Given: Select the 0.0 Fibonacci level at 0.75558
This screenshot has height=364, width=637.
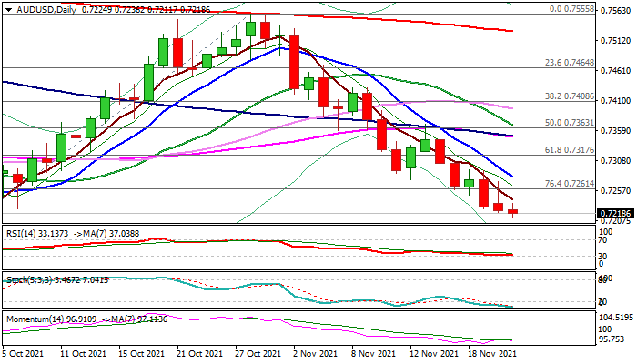Looking at the screenshot, I should [571, 8].
